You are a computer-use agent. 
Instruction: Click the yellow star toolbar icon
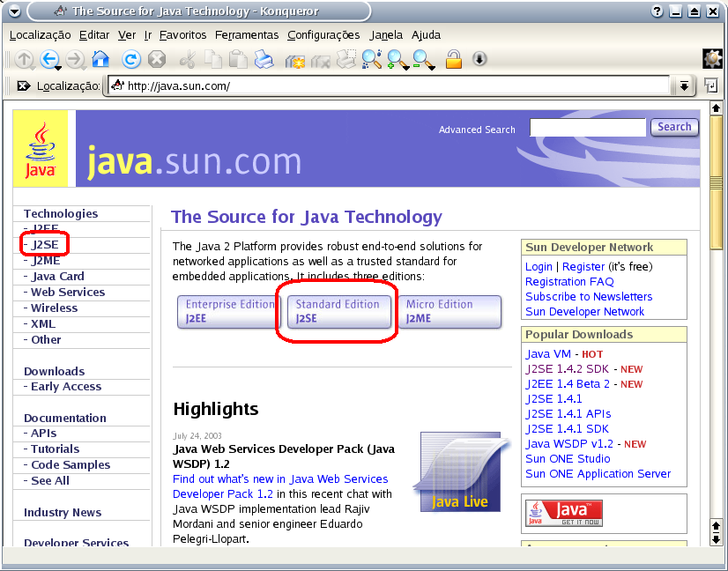click(x=294, y=60)
